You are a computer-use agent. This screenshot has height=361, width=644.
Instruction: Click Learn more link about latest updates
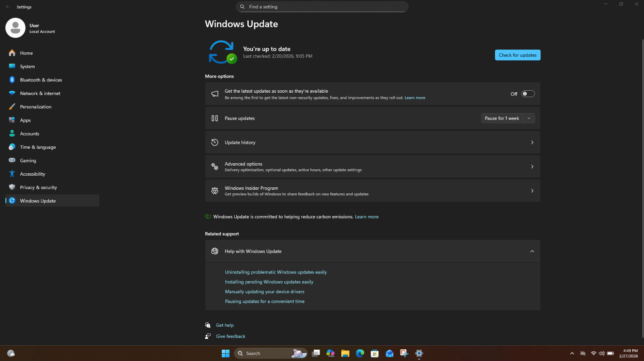coord(415,98)
